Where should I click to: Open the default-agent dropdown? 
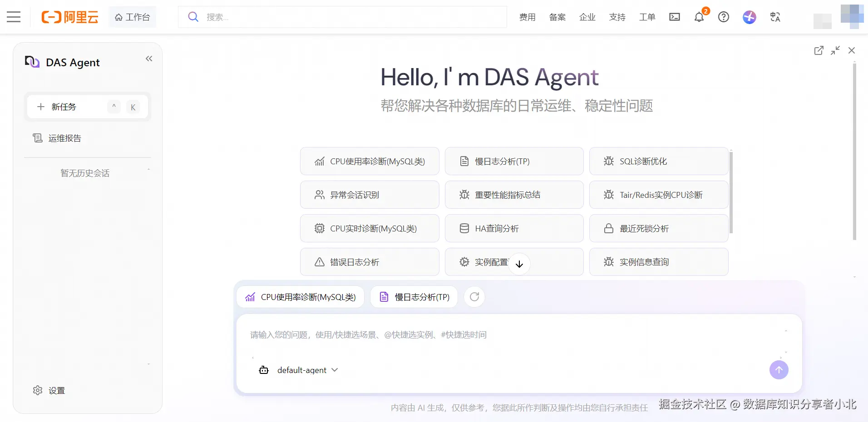(298, 370)
